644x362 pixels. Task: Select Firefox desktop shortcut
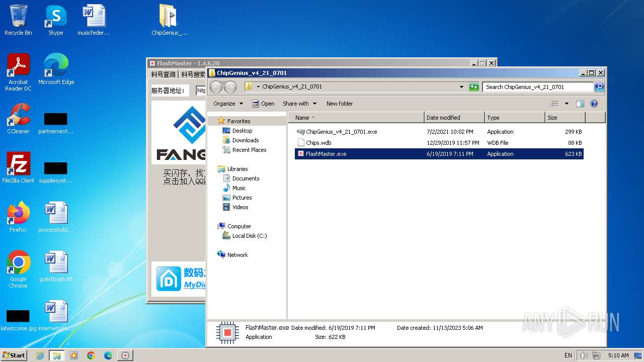point(18,217)
